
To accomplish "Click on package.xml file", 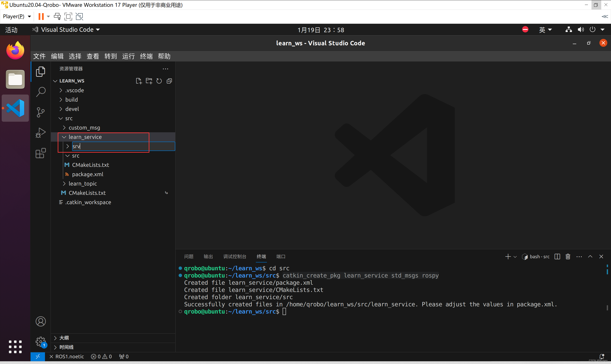I will [88, 174].
